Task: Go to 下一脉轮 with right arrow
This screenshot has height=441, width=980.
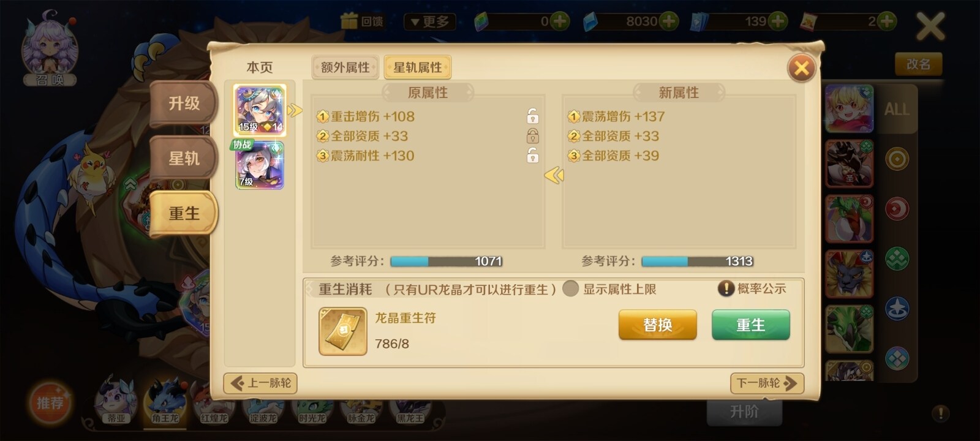Action: point(767,383)
